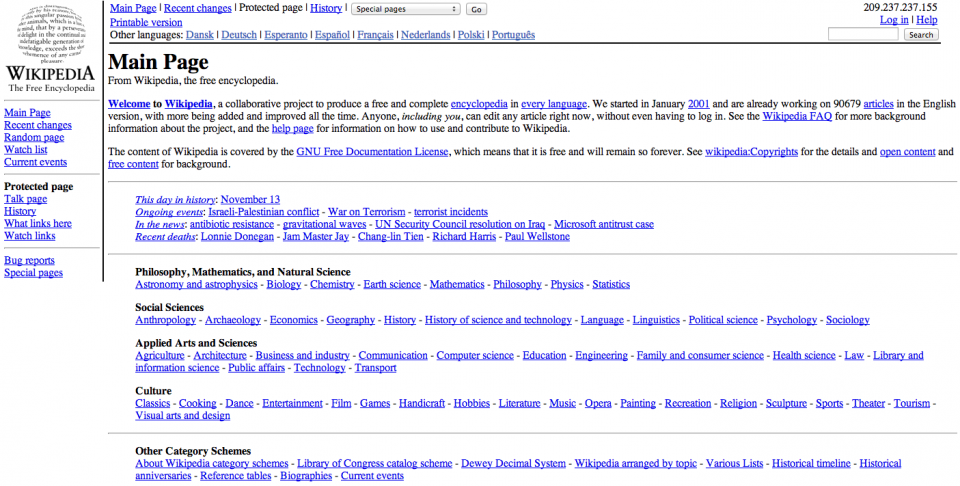Open History of science and technology link

498,320
